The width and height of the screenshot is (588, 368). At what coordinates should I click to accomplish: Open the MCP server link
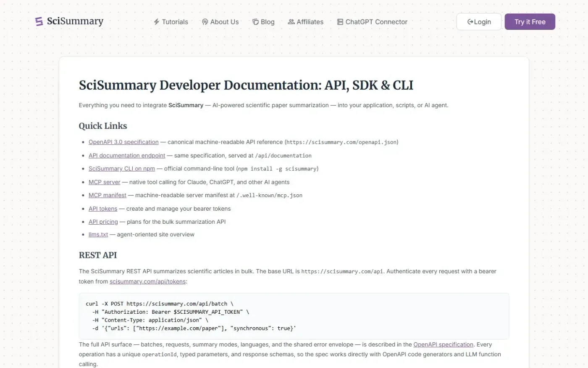coord(105,182)
